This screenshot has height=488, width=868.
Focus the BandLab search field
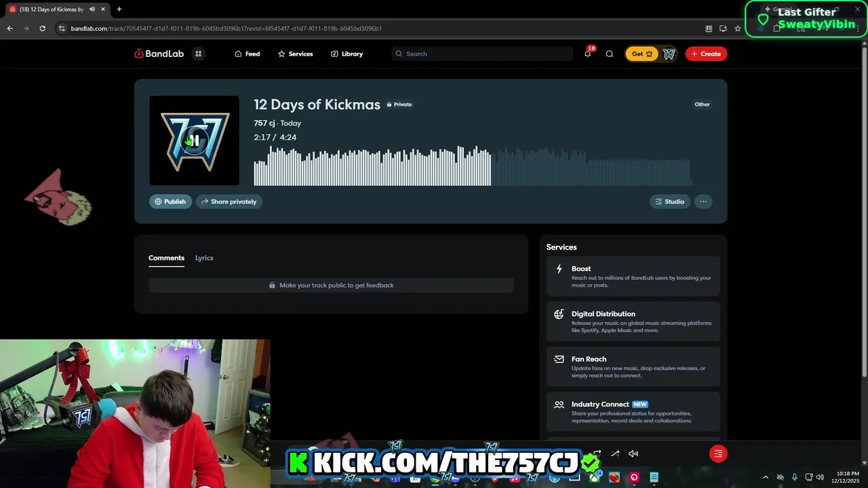tap(482, 54)
